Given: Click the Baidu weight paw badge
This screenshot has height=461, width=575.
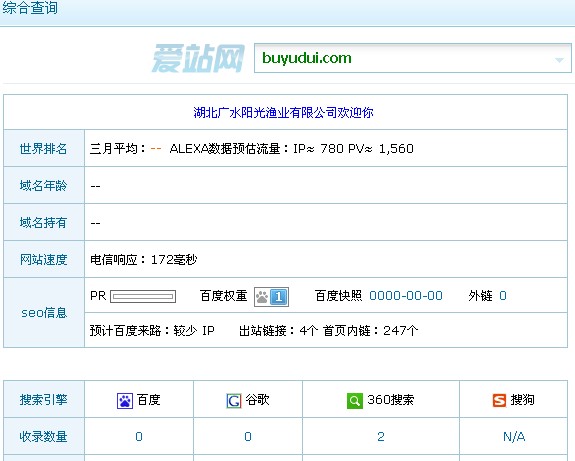Looking at the screenshot, I should tap(271, 297).
